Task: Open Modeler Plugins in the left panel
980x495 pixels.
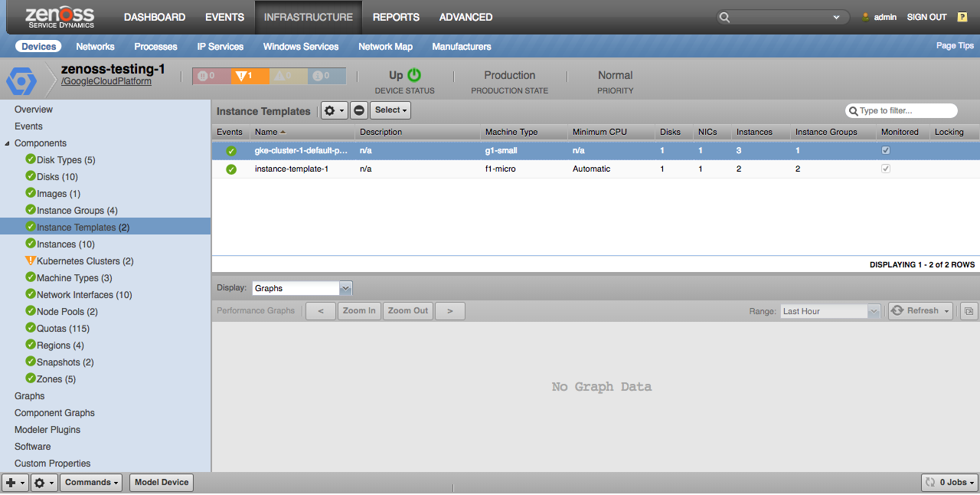Action: [47, 430]
